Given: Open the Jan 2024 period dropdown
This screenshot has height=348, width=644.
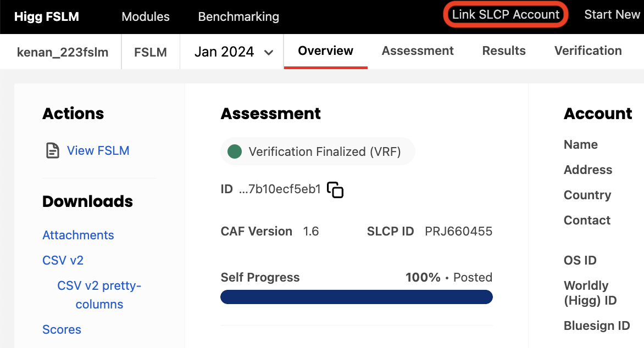Looking at the screenshot, I should click(234, 52).
